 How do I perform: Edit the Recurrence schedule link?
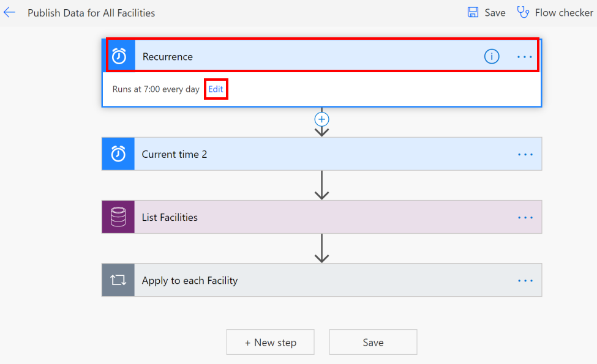216,89
